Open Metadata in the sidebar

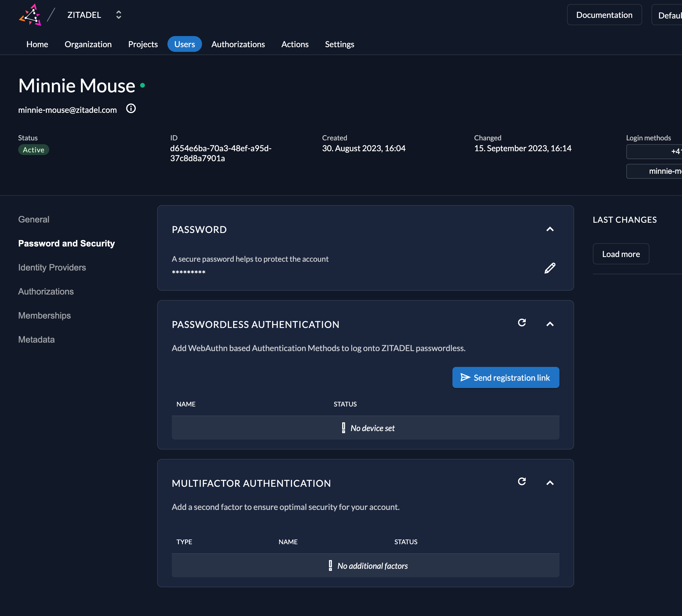point(37,339)
